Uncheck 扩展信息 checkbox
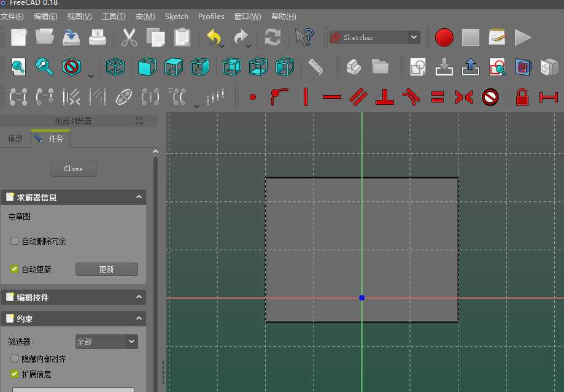Image resolution: width=564 pixels, height=392 pixels. 14,374
